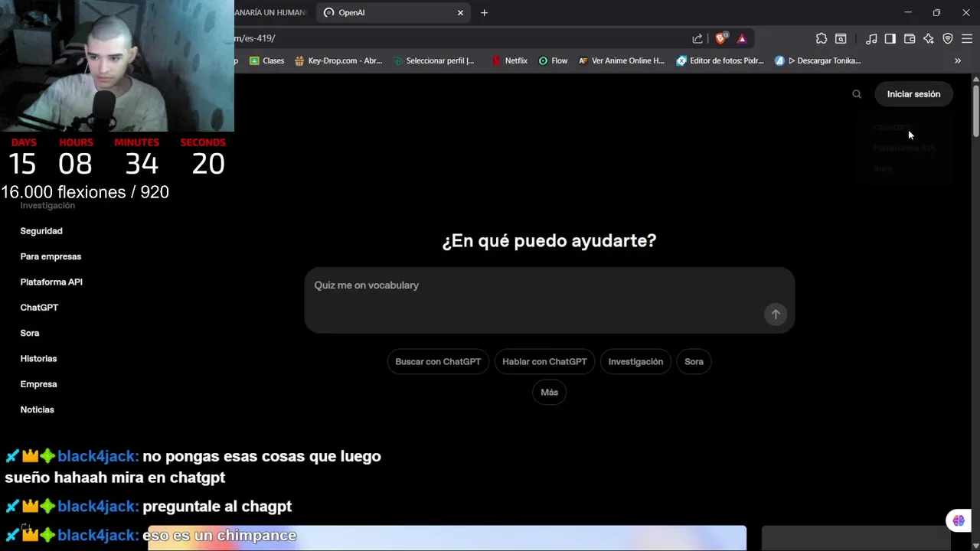Toggle the browser sidebar panel icon

click(890, 38)
